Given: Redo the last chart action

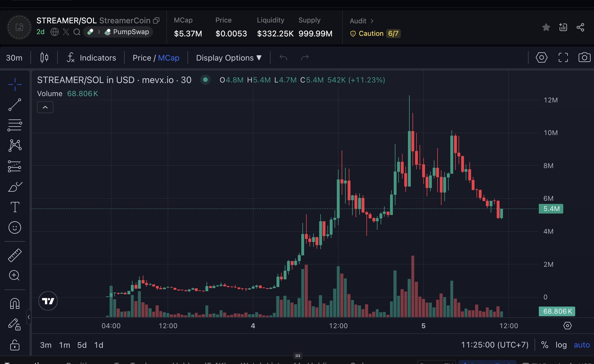Looking at the screenshot, I should (x=305, y=58).
